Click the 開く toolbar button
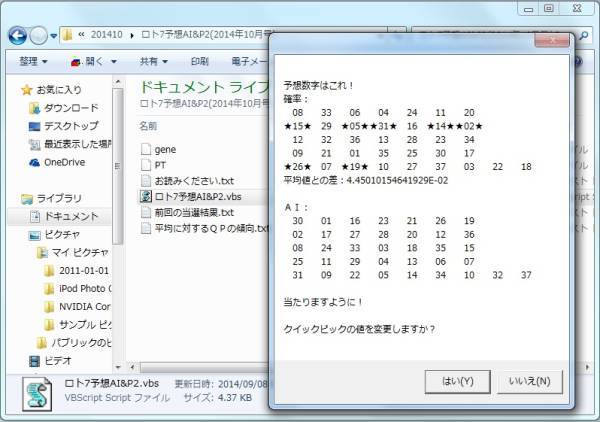The width and height of the screenshot is (600, 422). 87,61
